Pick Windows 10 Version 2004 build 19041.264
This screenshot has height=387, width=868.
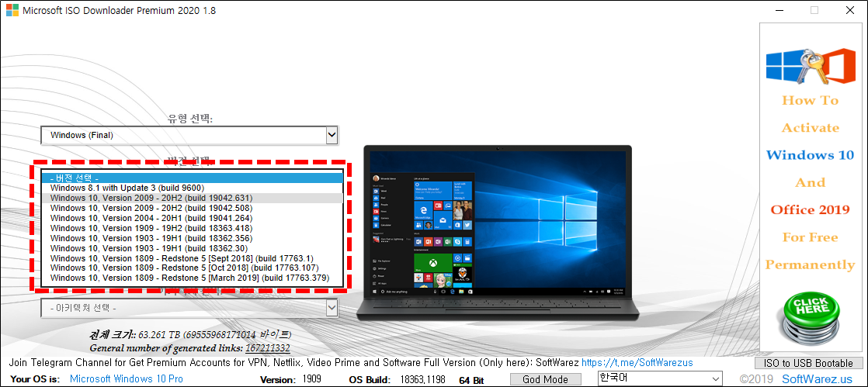tap(192, 218)
